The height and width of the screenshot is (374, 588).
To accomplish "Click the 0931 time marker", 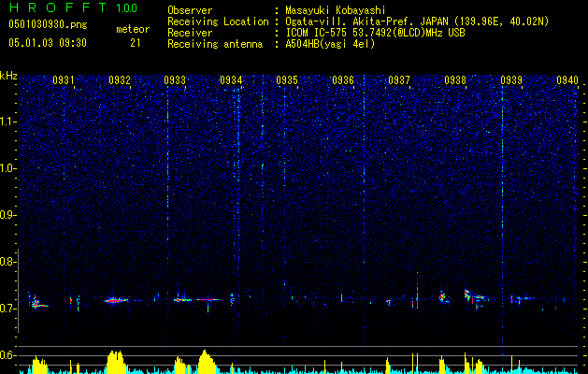I will click(64, 80).
